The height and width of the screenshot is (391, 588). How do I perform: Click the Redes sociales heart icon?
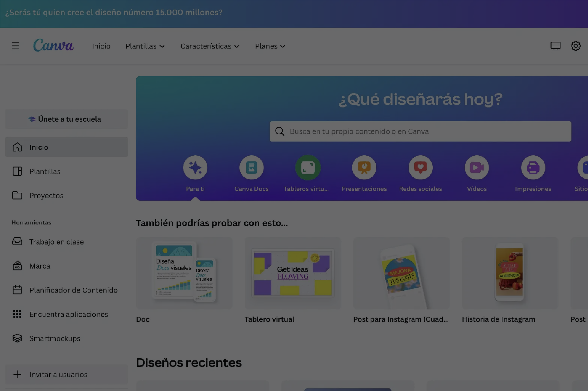(420, 168)
